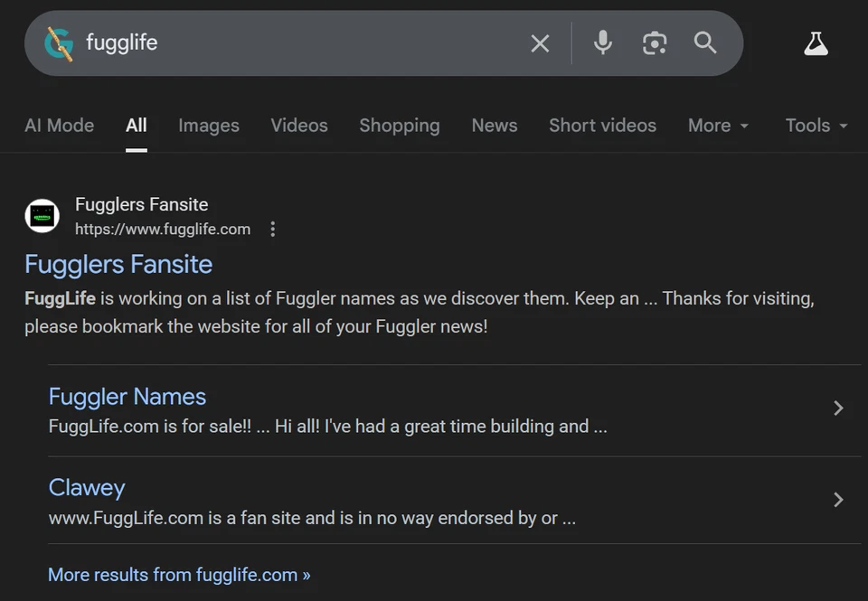The height and width of the screenshot is (601, 868).
Task: Expand the More search filters dropdown
Action: pyautogui.click(x=719, y=126)
